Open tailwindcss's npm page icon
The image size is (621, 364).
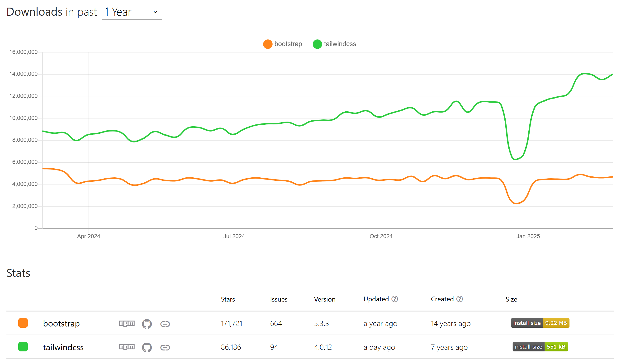pyautogui.click(x=127, y=347)
